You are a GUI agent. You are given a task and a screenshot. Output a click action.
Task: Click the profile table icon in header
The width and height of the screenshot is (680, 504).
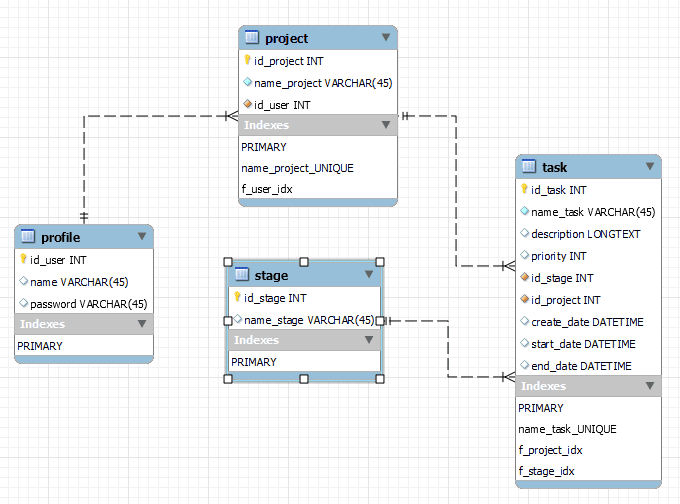[x=28, y=237]
